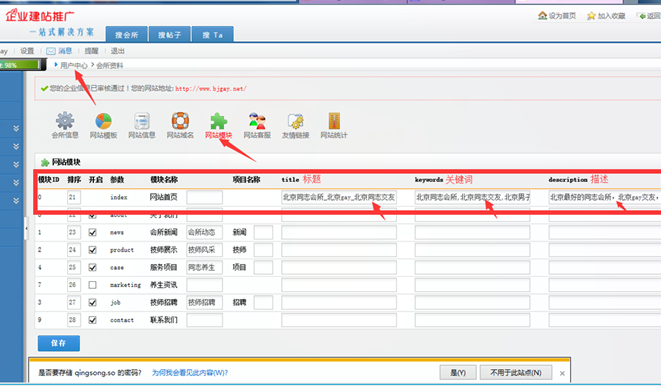Viewport: 661px width, 386px height.
Task: Click the 联系我们 module name text
Action: point(164,320)
